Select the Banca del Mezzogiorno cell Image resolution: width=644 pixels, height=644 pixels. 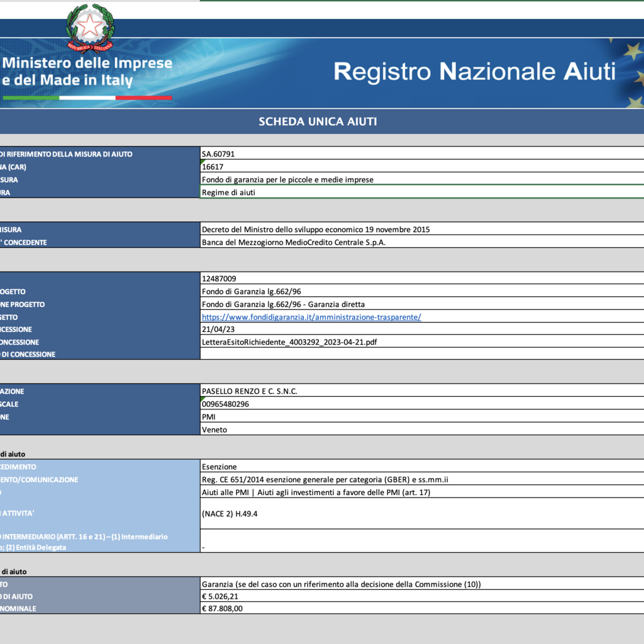tap(421, 242)
